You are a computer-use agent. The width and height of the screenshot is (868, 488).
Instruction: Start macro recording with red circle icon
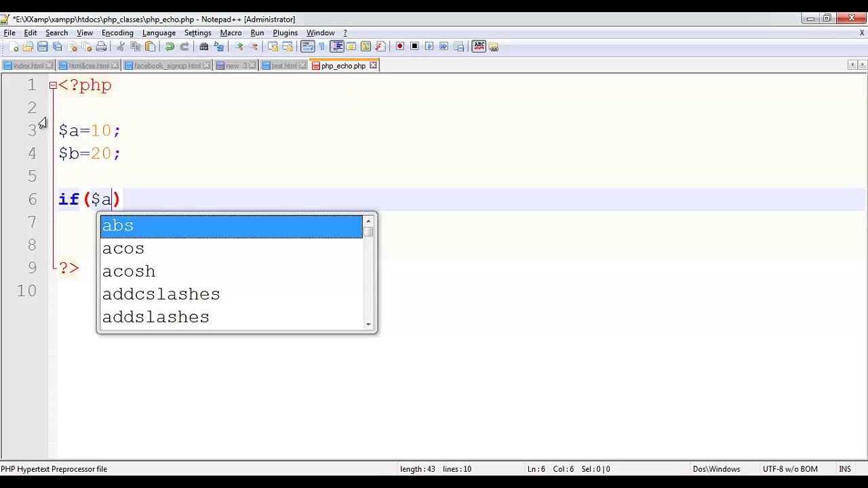click(x=399, y=46)
